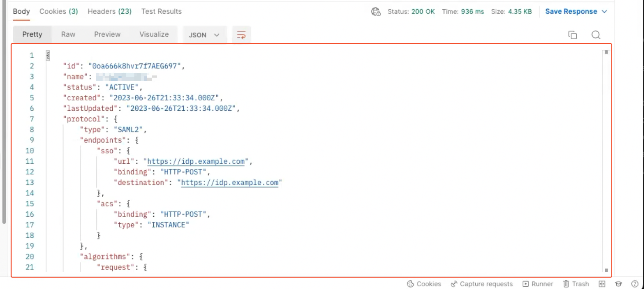Expand the Save Response dropdown arrow
The width and height of the screenshot is (644, 289).
(604, 11)
